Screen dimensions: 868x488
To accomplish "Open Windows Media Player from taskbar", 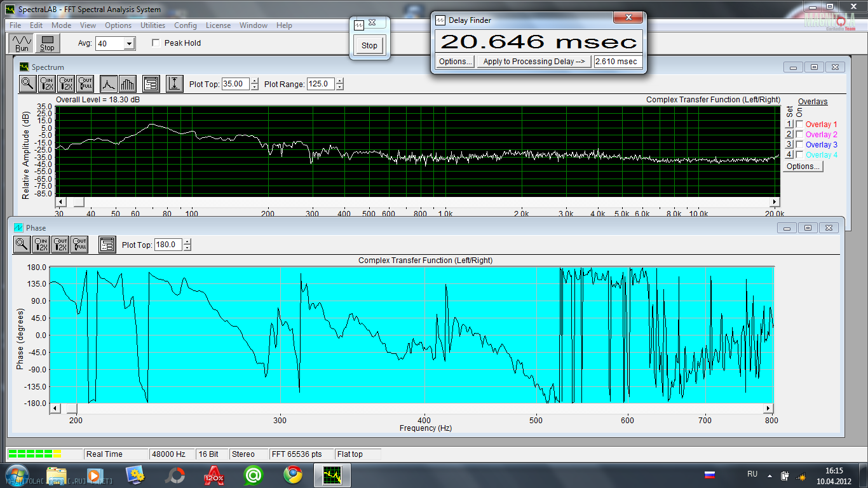I will coord(94,475).
